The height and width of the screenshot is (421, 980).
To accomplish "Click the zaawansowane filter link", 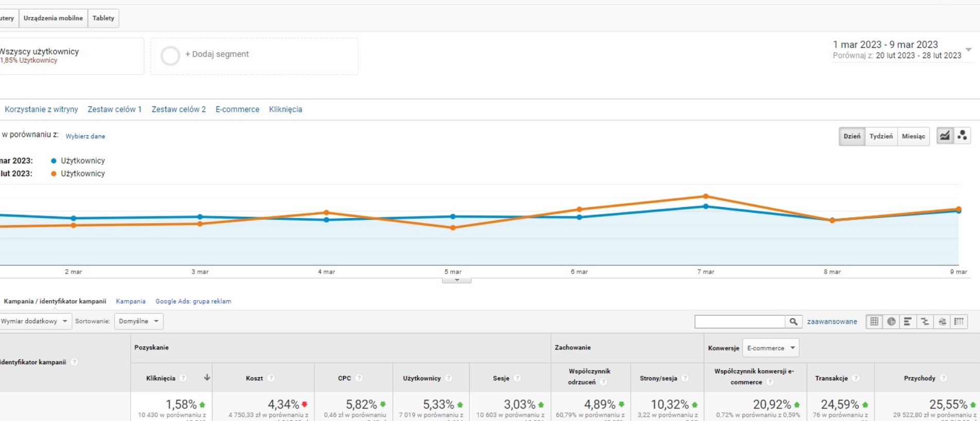I will [x=832, y=322].
